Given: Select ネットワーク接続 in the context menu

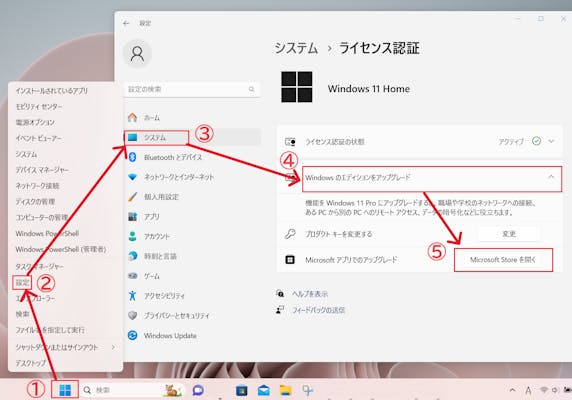Looking at the screenshot, I should [37, 186].
